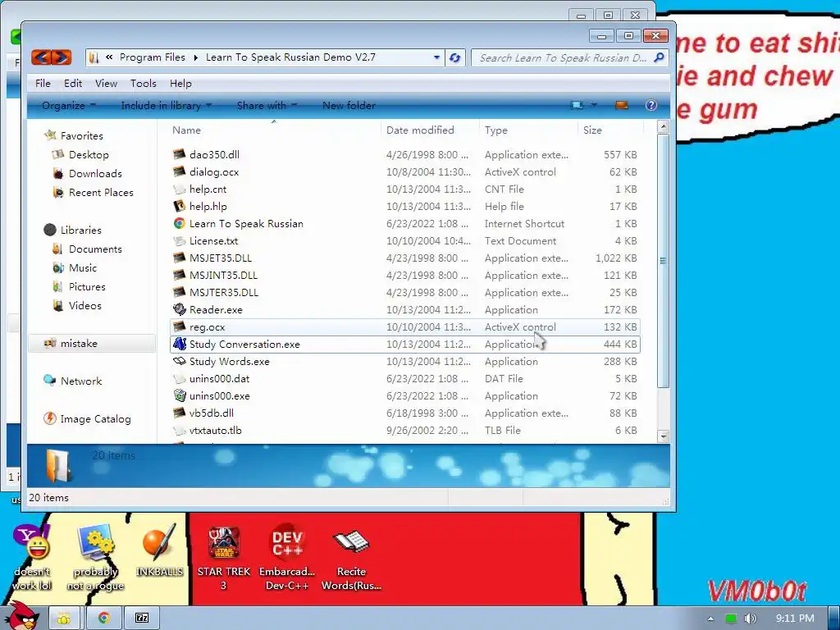
Task: Open the Recite Words desktop icon
Action: click(351, 558)
